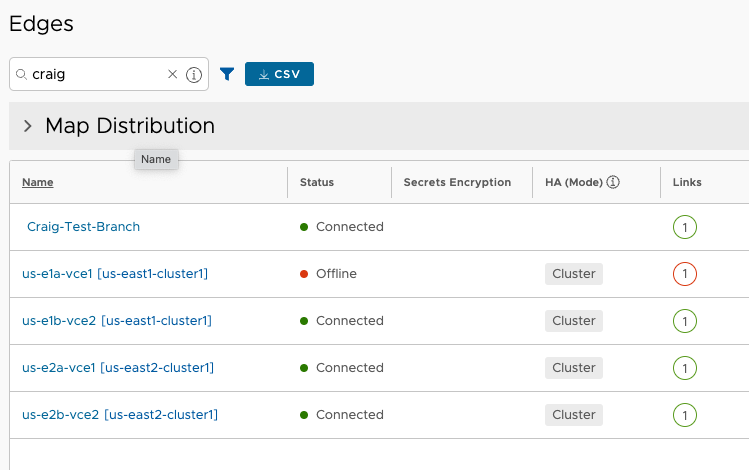The height and width of the screenshot is (470, 749).
Task: Click links circle for us-e2a-vce1
Action: pyautogui.click(x=685, y=368)
